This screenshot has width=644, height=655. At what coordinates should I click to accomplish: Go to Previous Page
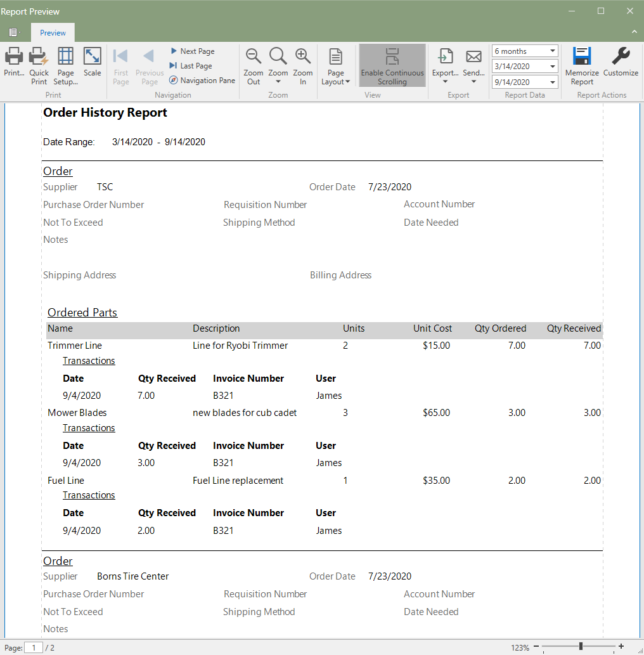150,66
